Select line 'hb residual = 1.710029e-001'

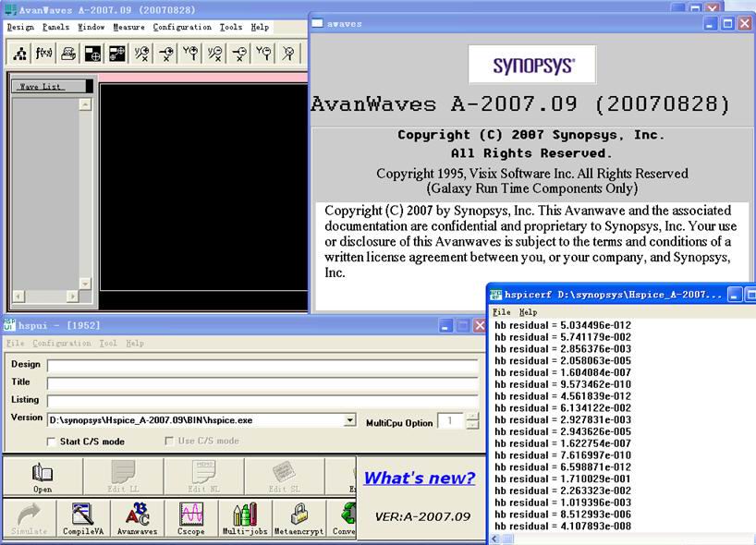point(563,479)
